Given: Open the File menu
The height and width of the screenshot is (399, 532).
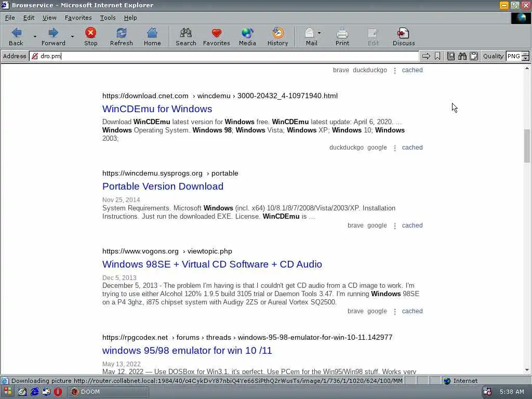Looking at the screenshot, I should click(x=10, y=18).
